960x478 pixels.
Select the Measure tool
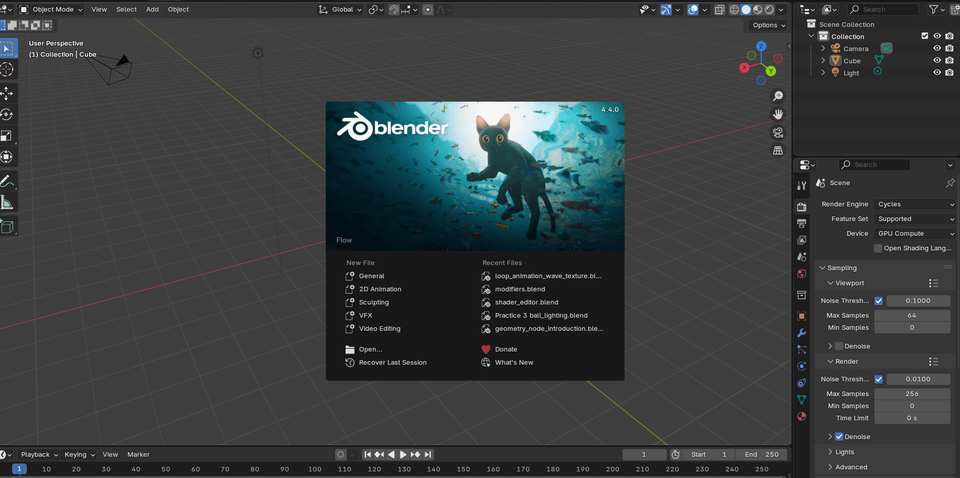point(7,202)
